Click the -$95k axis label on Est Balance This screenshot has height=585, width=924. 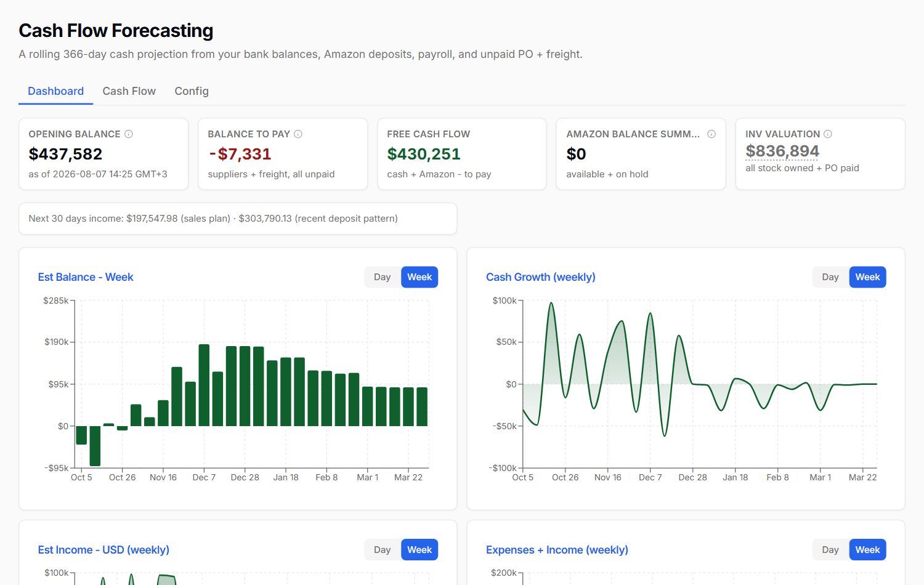tap(57, 468)
